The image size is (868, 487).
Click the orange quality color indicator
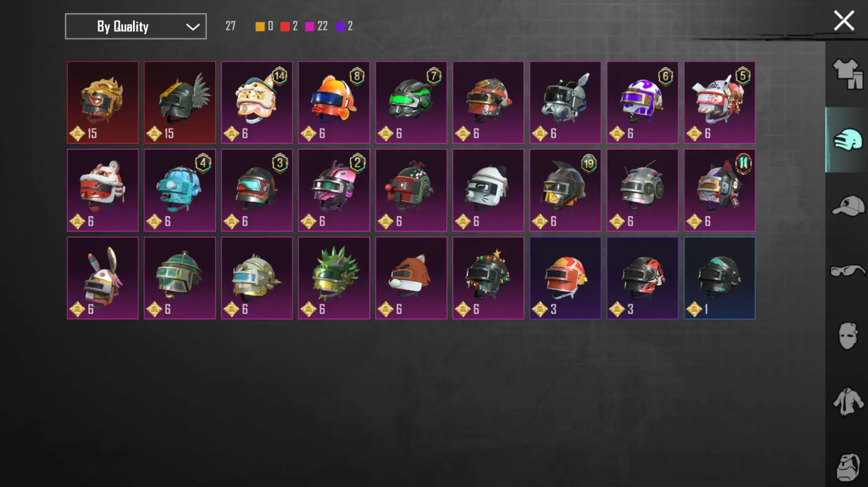point(260,26)
